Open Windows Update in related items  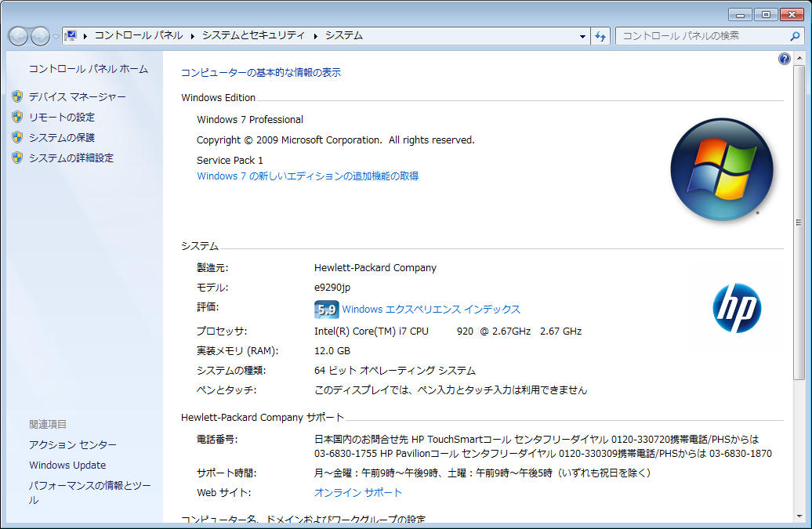point(67,466)
